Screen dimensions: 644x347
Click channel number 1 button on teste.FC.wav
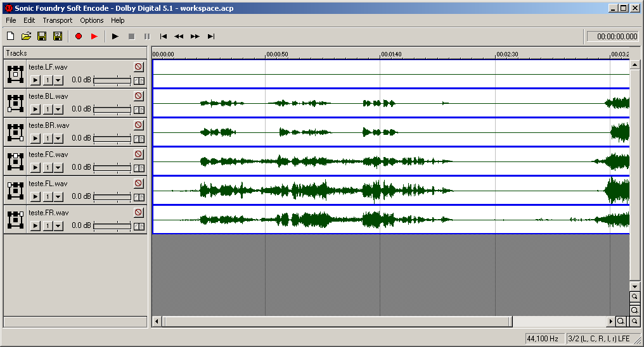tap(48, 168)
